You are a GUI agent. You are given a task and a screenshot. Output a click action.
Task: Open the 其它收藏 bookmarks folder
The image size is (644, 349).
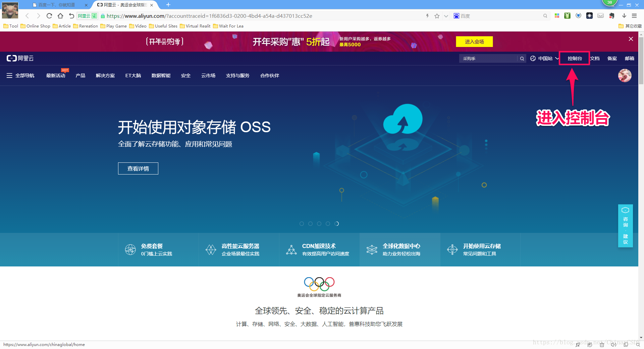(x=630, y=26)
